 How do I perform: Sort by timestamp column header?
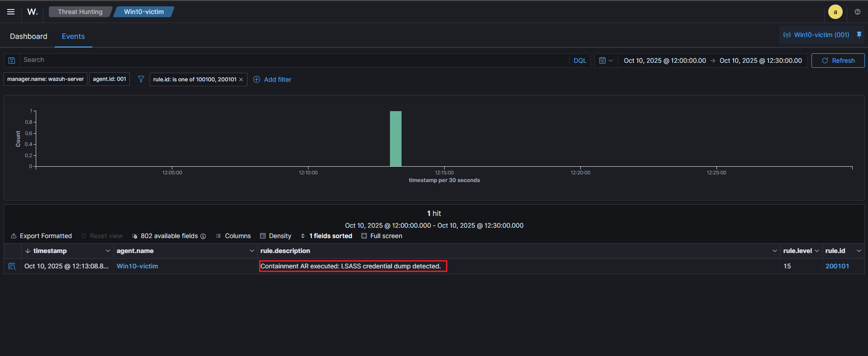click(x=50, y=251)
